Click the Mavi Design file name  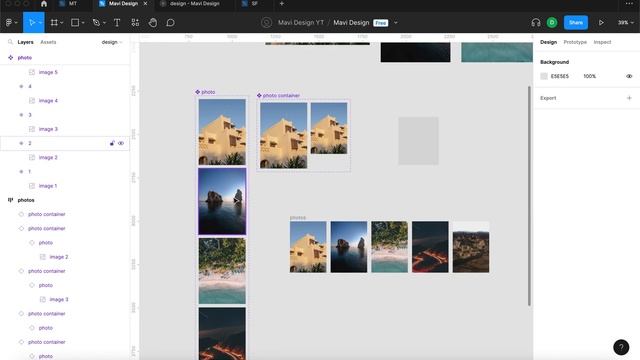click(x=351, y=23)
